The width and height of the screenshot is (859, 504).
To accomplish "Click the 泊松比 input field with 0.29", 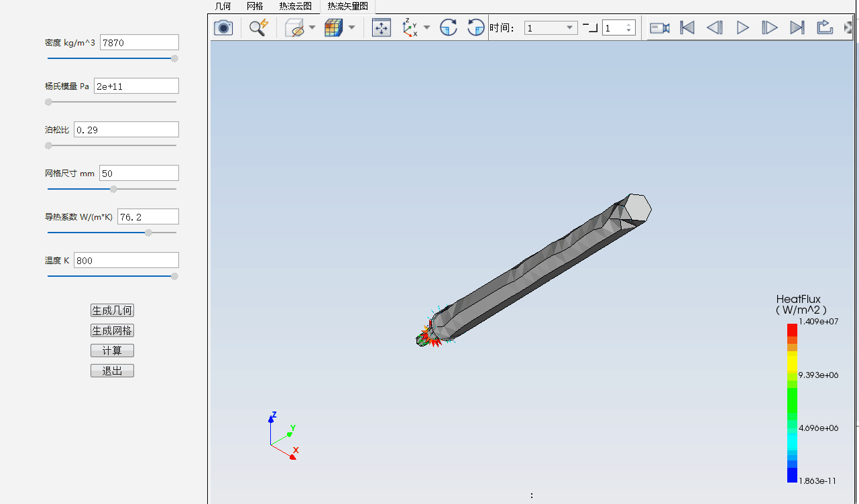I will (126, 129).
